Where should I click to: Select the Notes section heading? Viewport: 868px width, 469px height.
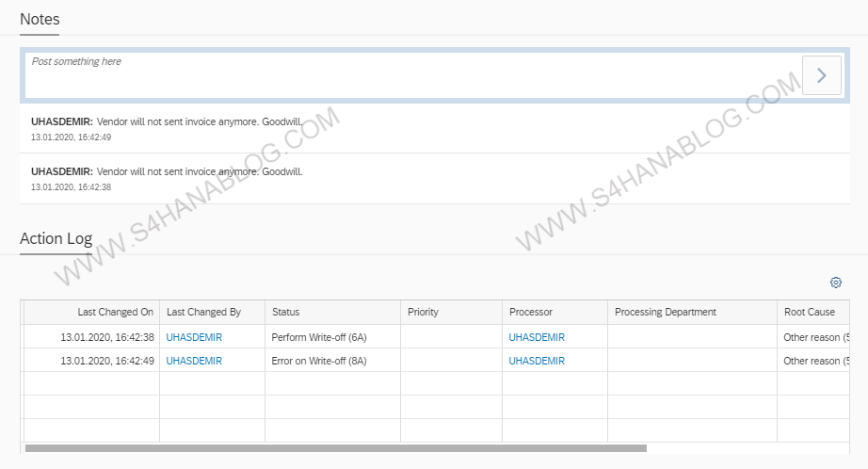(x=40, y=18)
